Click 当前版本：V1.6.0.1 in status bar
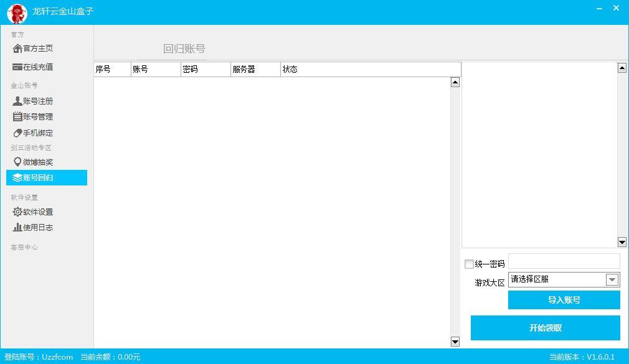The height and width of the screenshot is (364, 629). click(582, 357)
